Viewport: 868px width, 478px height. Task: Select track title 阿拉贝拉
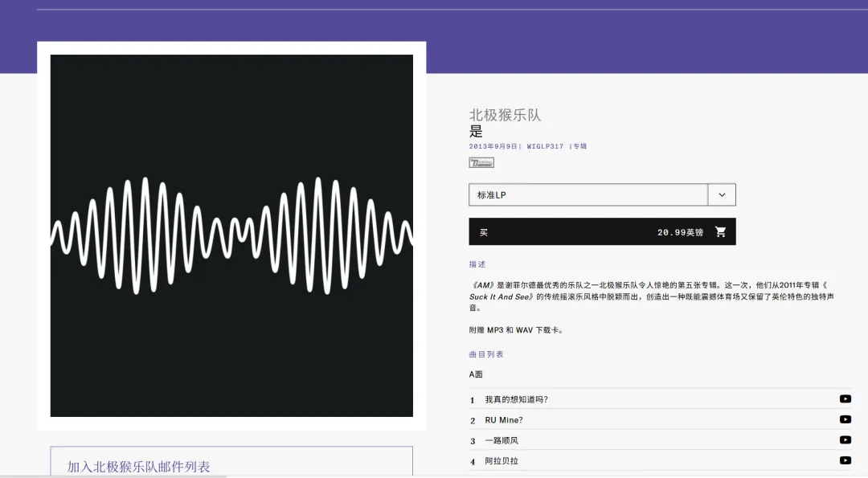pyautogui.click(x=502, y=461)
